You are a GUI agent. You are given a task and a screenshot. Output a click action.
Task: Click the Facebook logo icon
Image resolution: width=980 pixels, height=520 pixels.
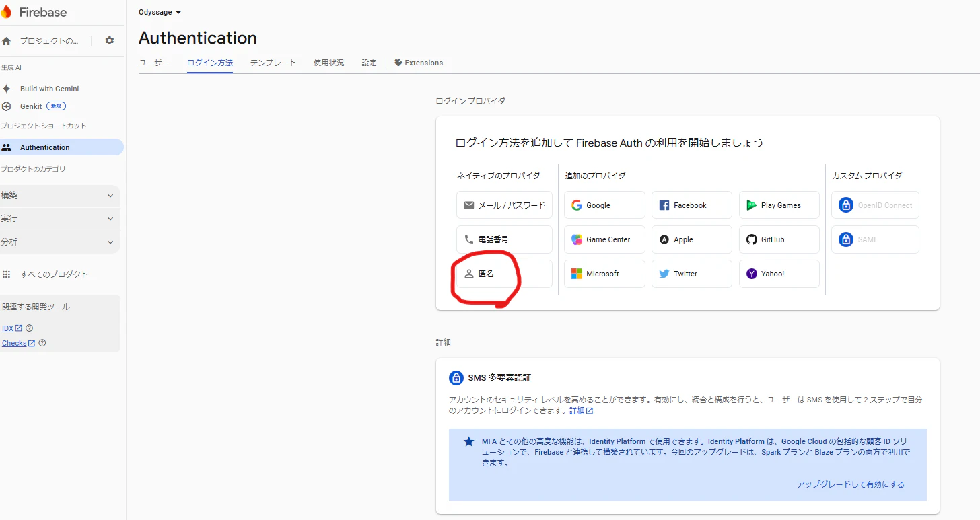(664, 205)
